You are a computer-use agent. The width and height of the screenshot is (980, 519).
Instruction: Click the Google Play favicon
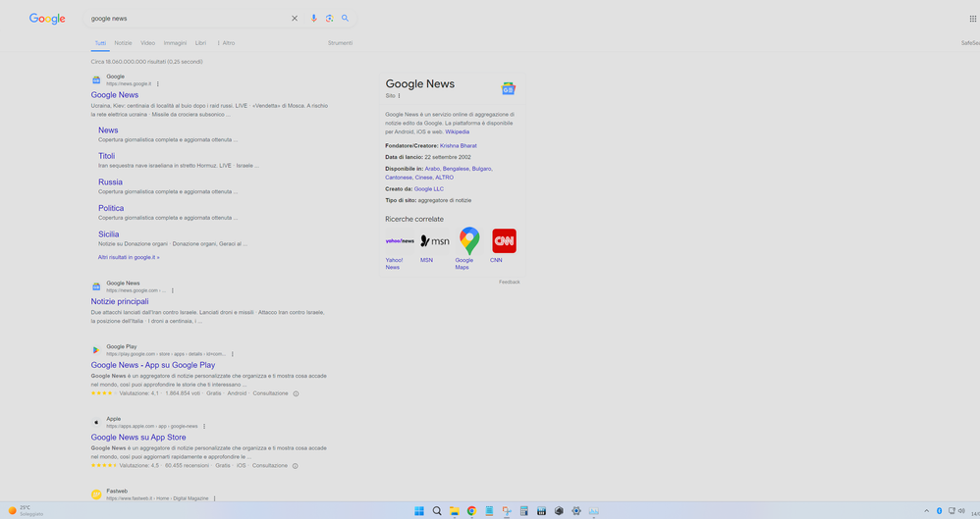96,350
